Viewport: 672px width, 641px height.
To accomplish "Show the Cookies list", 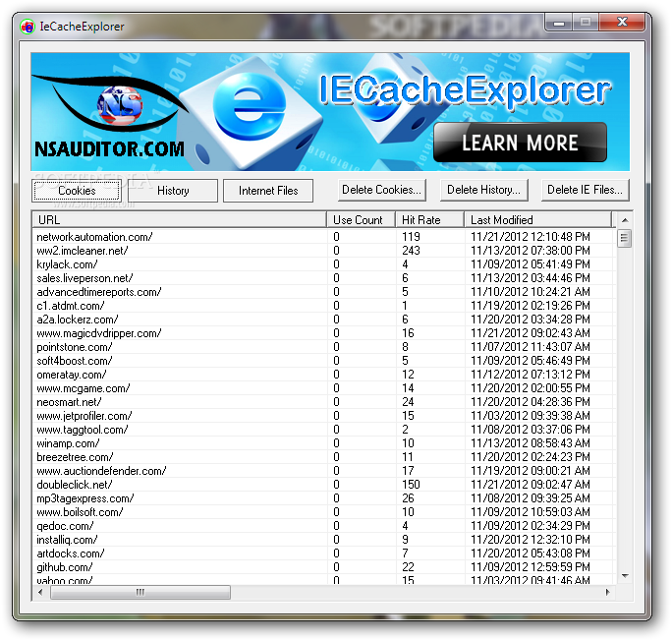I will click(77, 191).
